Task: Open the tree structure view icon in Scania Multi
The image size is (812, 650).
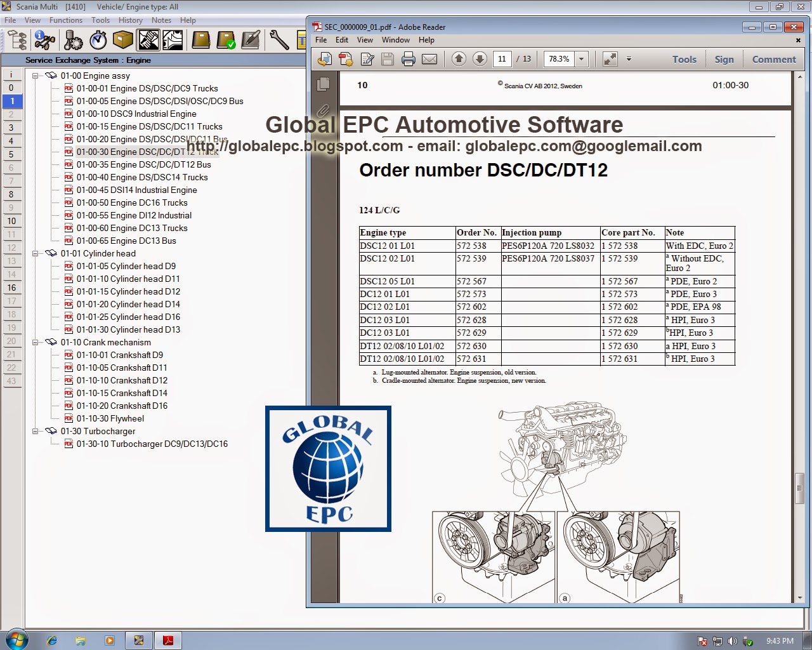Action: click(x=16, y=40)
